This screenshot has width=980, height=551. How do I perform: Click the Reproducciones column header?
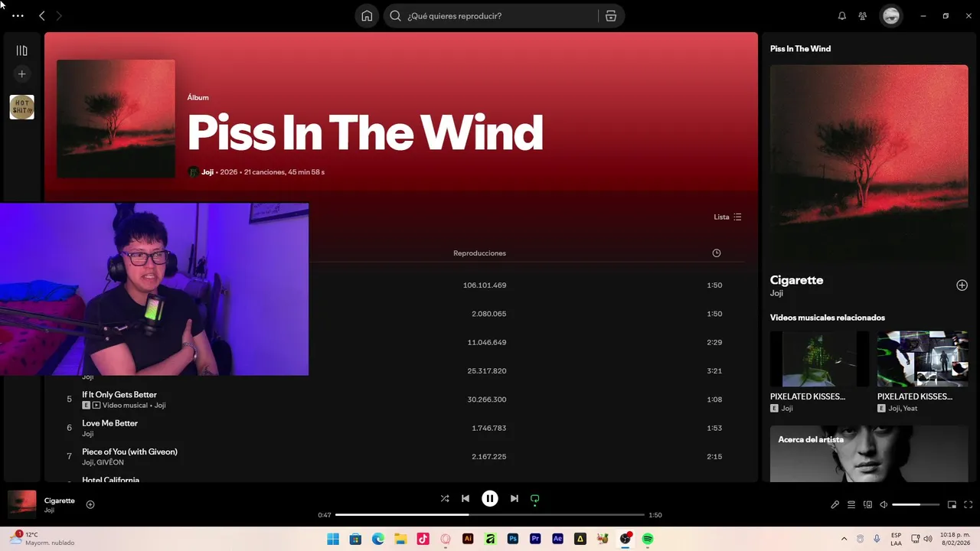(x=479, y=253)
